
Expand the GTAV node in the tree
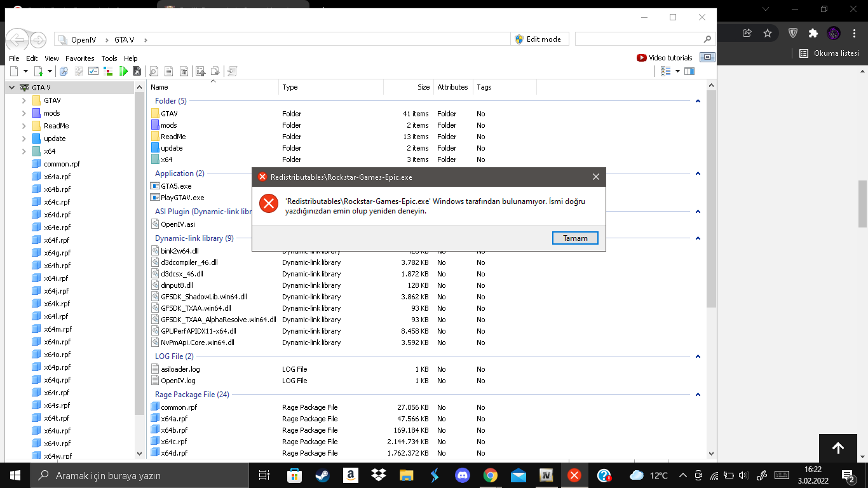(24, 100)
